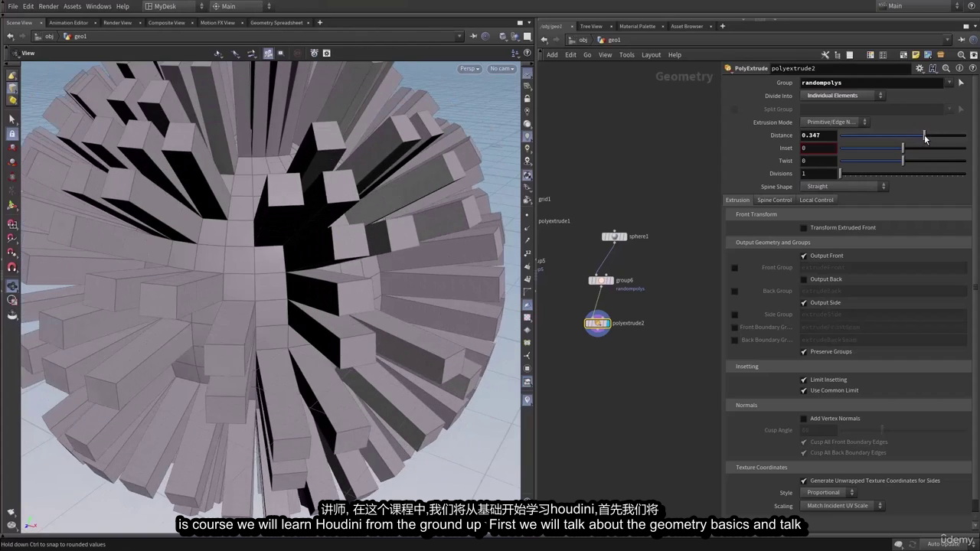
Task: Click the Distance value field
Action: coord(818,135)
